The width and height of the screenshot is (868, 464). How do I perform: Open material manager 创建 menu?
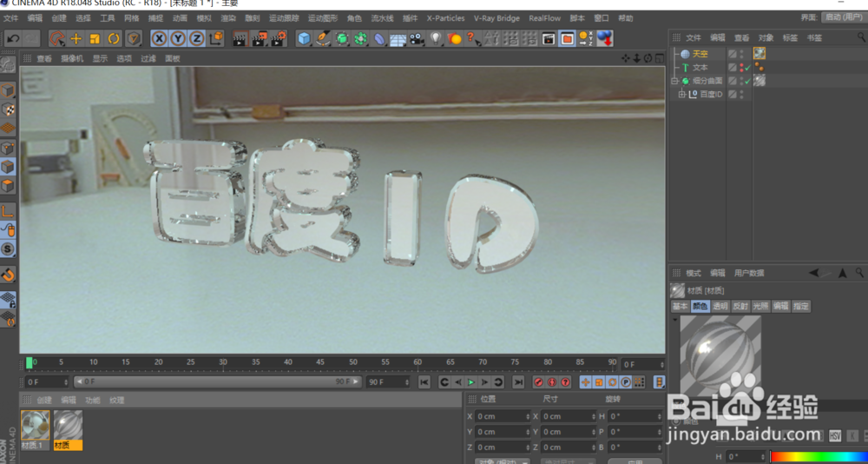pos(44,400)
